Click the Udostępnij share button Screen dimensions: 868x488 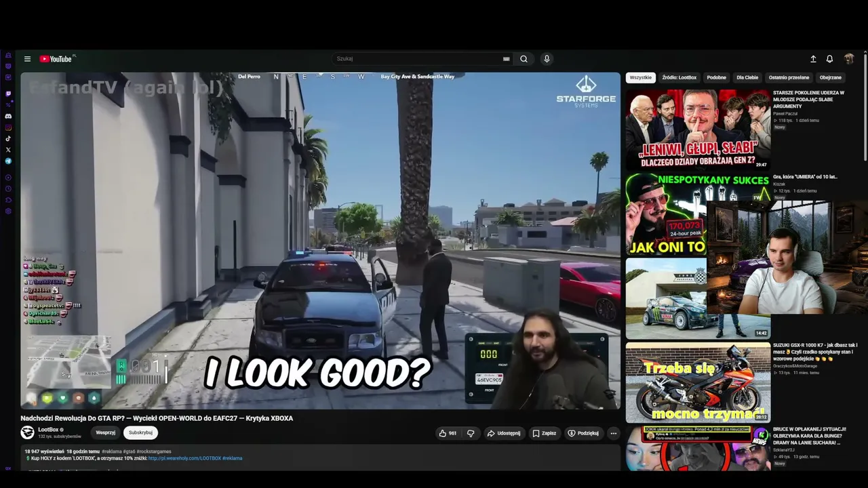503,433
